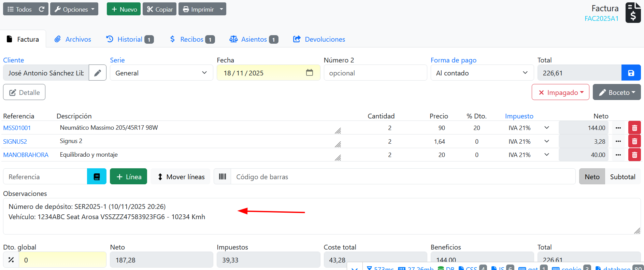
Task: Open the calendar picker in the Fecha field
Action: coord(309,73)
